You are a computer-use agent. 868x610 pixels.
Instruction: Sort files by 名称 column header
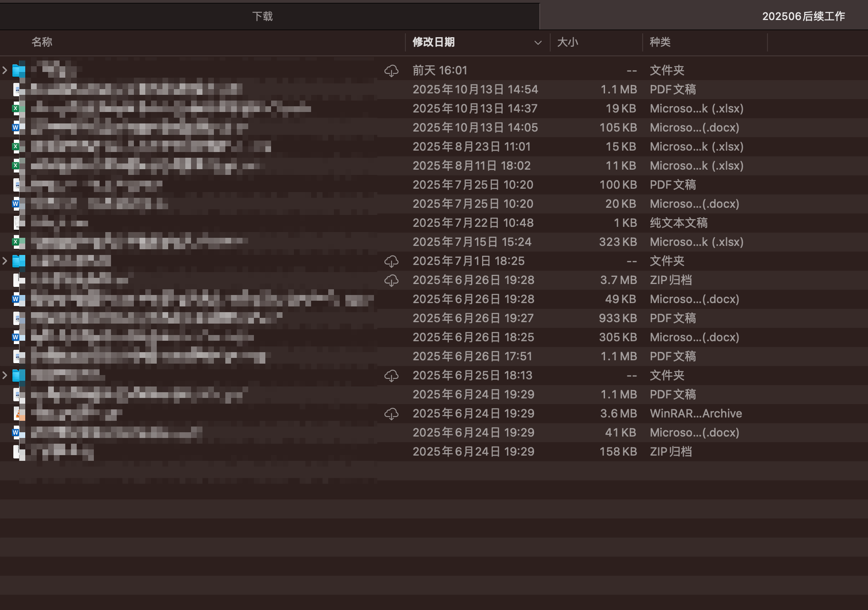[42, 42]
